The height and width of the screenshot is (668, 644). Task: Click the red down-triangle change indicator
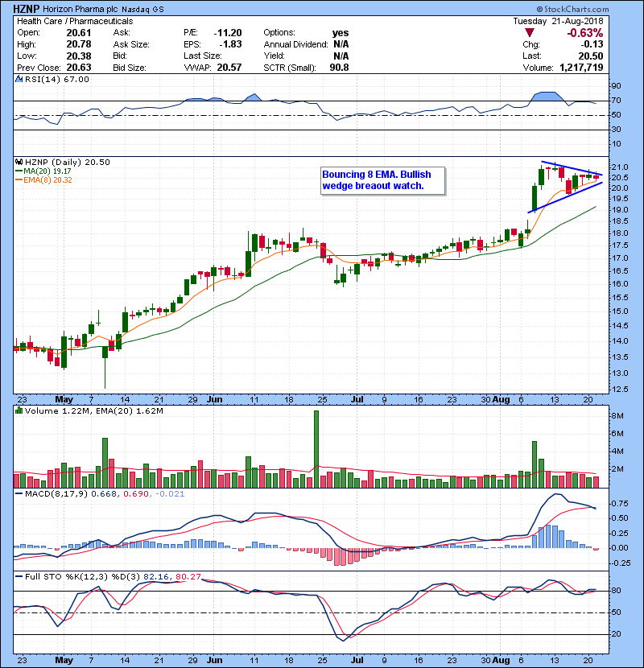pos(530,33)
